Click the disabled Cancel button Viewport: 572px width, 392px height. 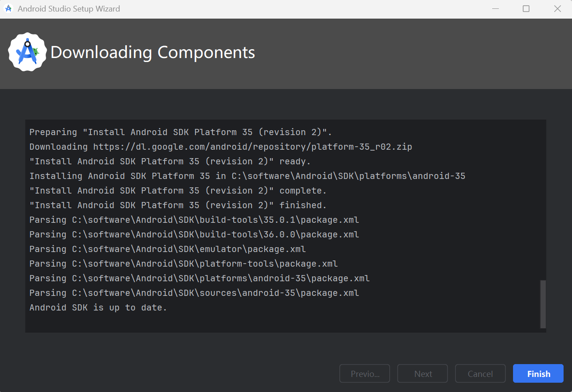(x=480, y=373)
